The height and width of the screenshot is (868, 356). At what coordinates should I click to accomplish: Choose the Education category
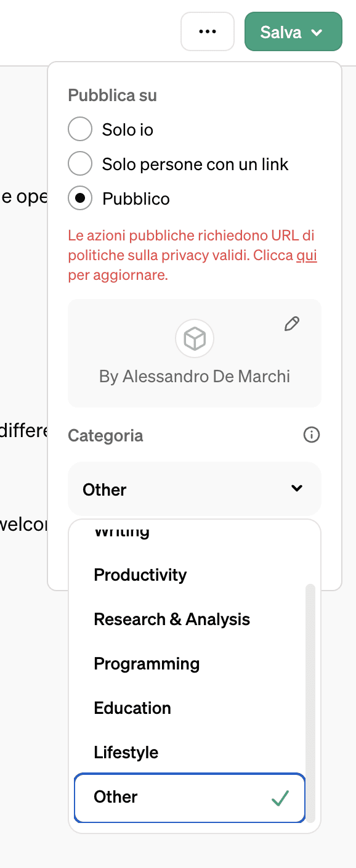(x=132, y=708)
